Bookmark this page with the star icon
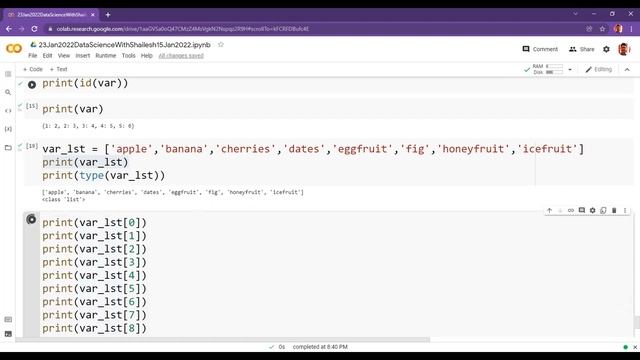Screen dimensions: 640x360 pos(602,29)
